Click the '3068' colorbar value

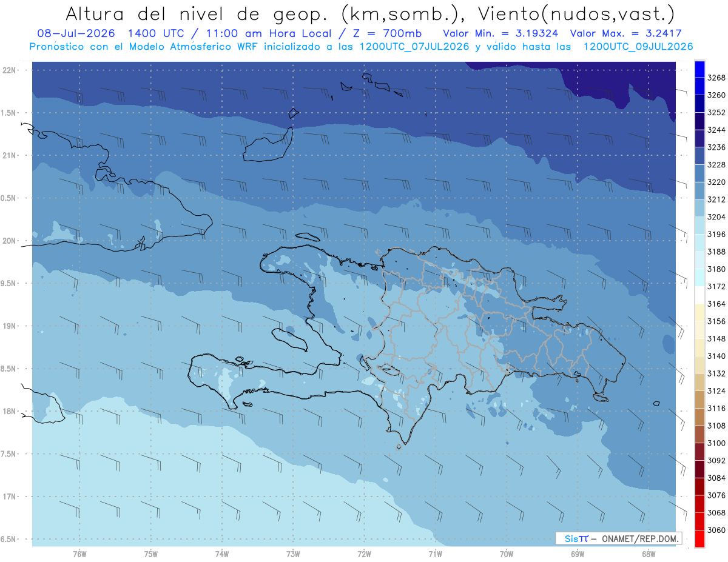pos(716,512)
